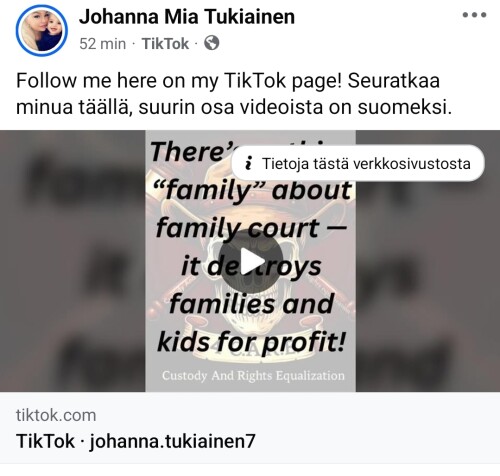The width and height of the screenshot is (500, 476).
Task: Click the blurred left side of the preview
Action: pyautogui.click(x=73, y=261)
